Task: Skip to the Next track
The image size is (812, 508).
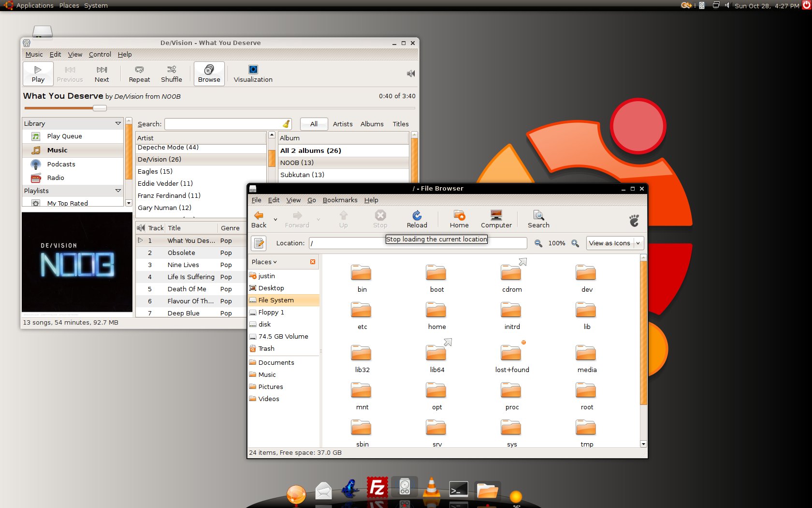Action: [x=101, y=74]
